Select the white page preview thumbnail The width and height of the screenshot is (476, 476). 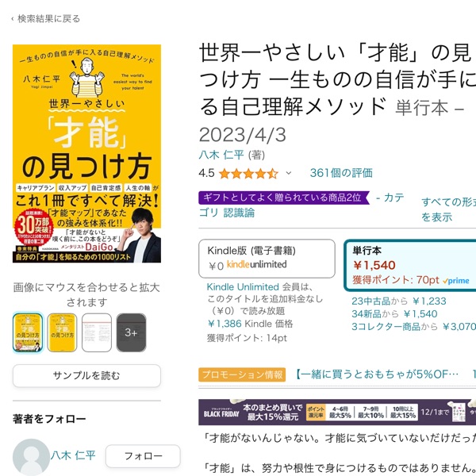pyautogui.click(x=97, y=332)
